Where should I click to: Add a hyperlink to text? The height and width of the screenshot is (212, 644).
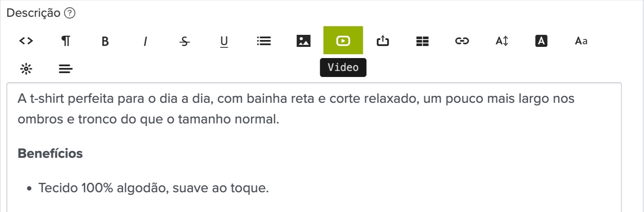(462, 41)
